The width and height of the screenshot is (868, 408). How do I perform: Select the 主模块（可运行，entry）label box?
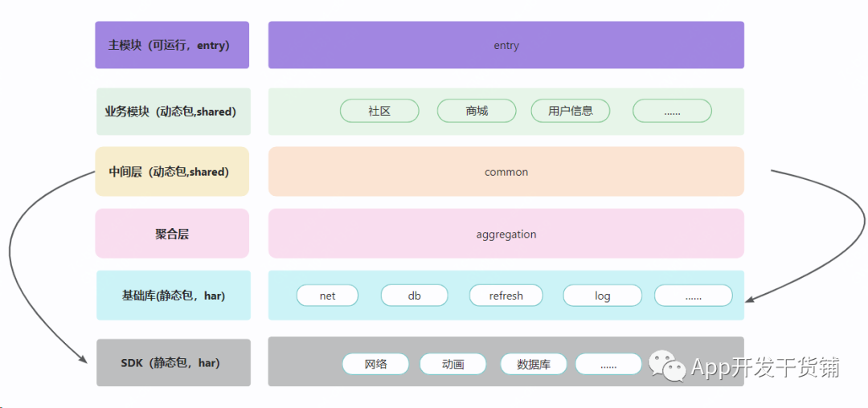(x=172, y=45)
